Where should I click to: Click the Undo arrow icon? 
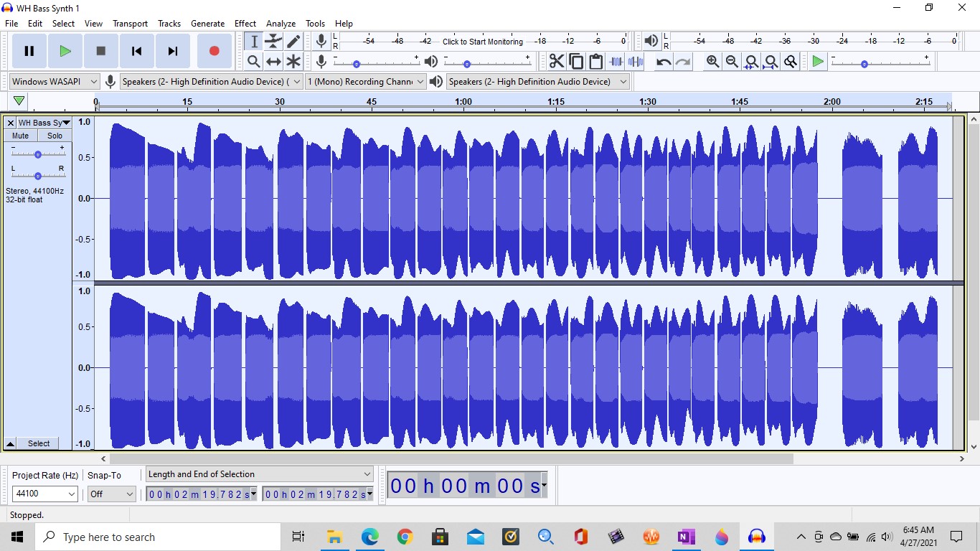click(x=664, y=62)
